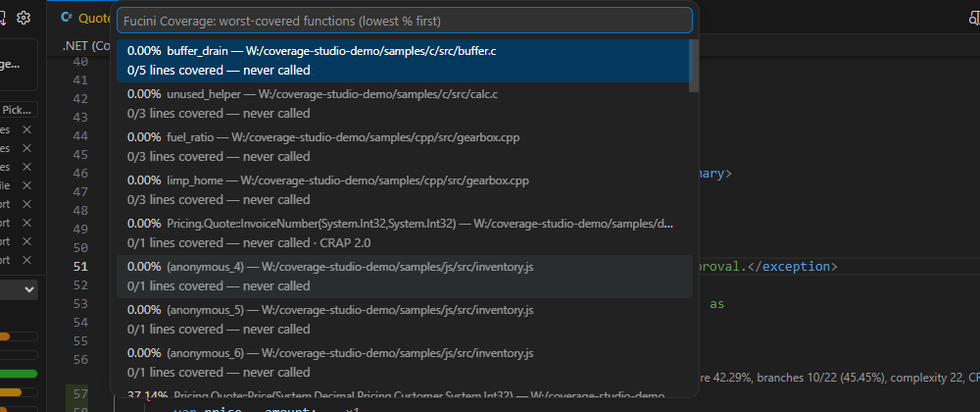This screenshot has width=980, height=412.
Task: Select the (anonymous_4) inventory.js entry
Action: click(x=405, y=277)
